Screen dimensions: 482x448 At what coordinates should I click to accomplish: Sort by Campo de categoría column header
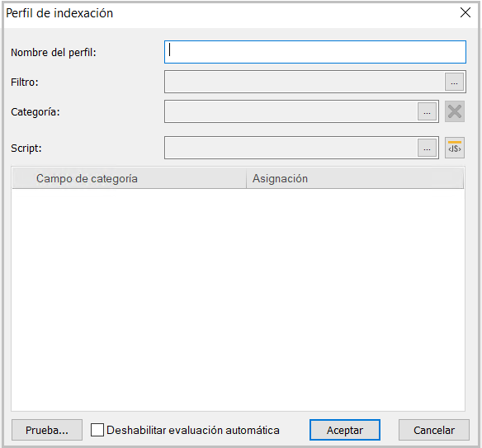[129, 178]
